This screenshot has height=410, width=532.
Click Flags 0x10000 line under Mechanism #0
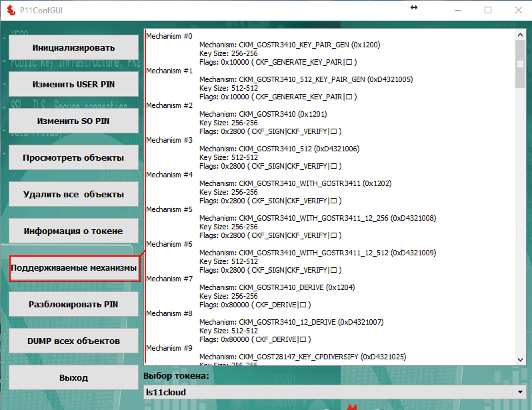point(278,62)
